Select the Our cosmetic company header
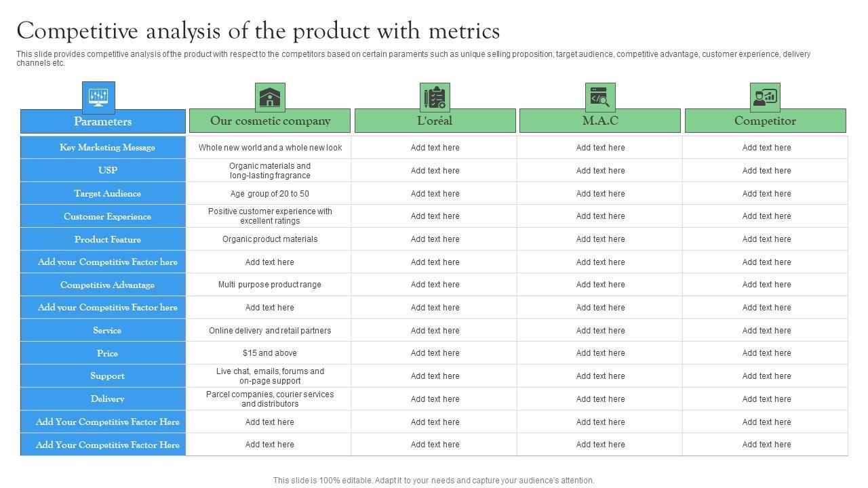 [270, 121]
